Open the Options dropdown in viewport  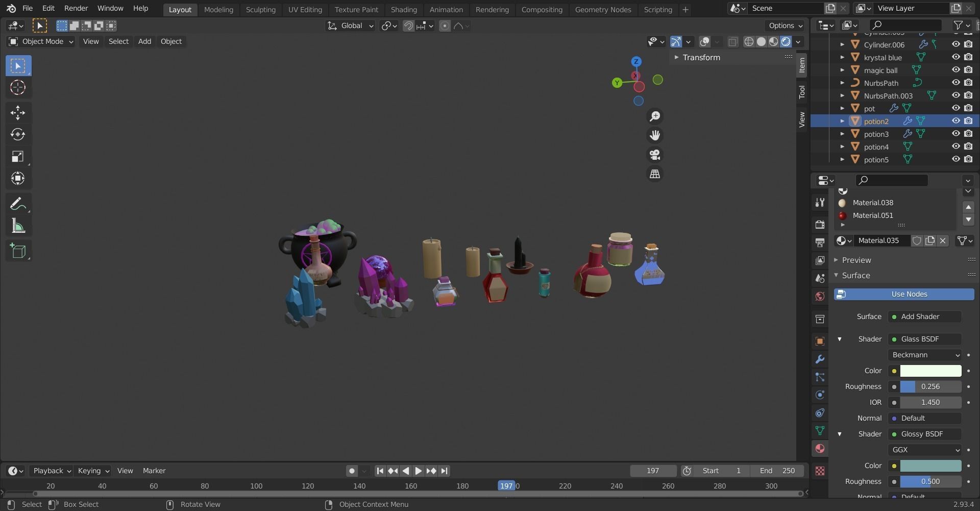click(x=785, y=26)
